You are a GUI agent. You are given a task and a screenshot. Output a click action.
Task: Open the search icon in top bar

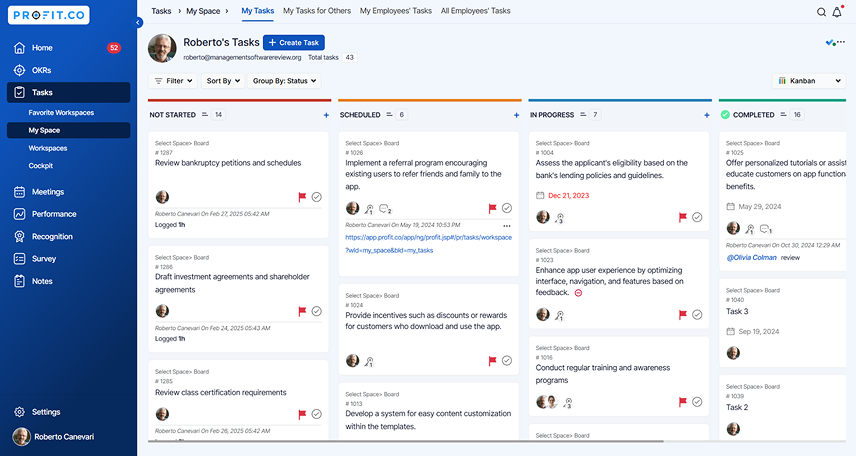[x=821, y=12]
